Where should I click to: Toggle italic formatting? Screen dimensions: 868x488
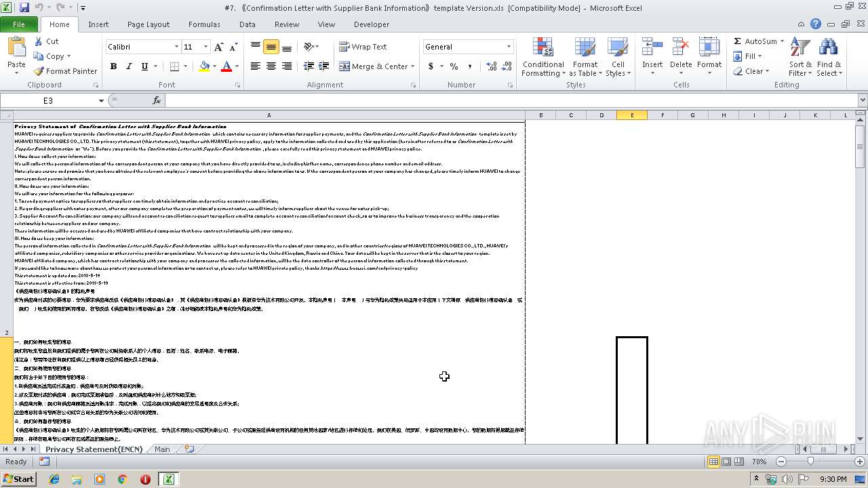[x=129, y=66]
